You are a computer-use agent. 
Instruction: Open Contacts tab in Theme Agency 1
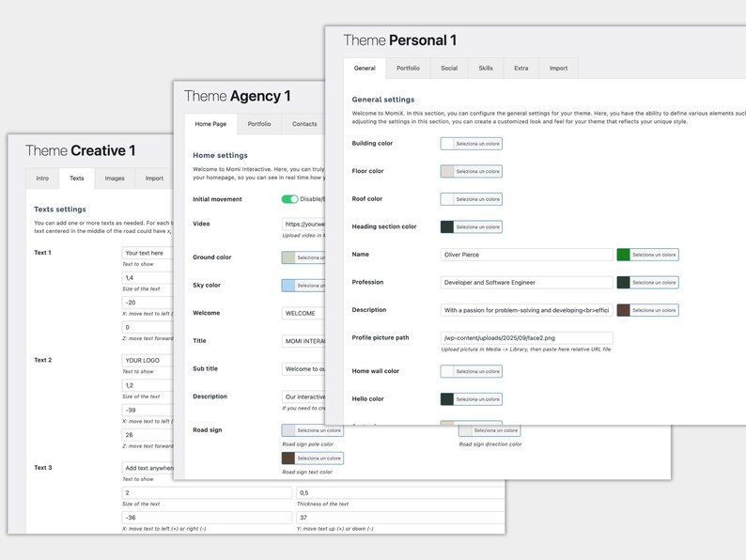pos(304,124)
